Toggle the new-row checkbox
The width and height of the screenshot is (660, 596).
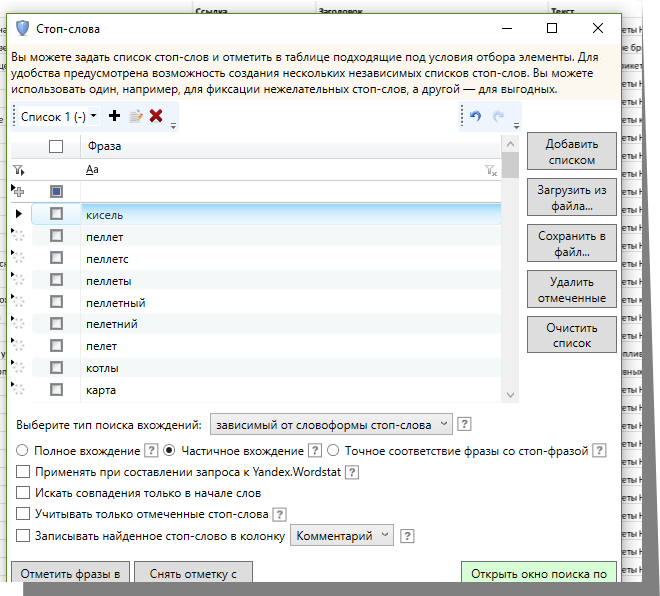(56, 192)
